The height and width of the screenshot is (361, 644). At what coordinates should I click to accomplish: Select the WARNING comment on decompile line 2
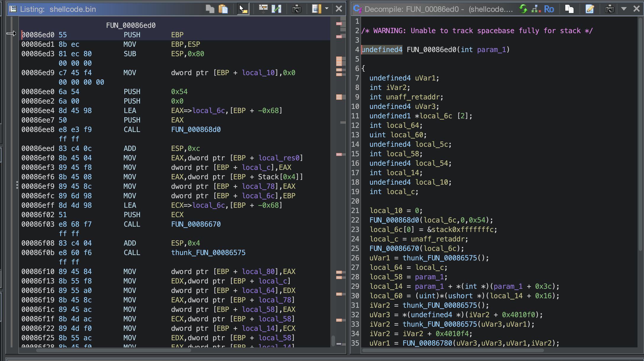(477, 30)
